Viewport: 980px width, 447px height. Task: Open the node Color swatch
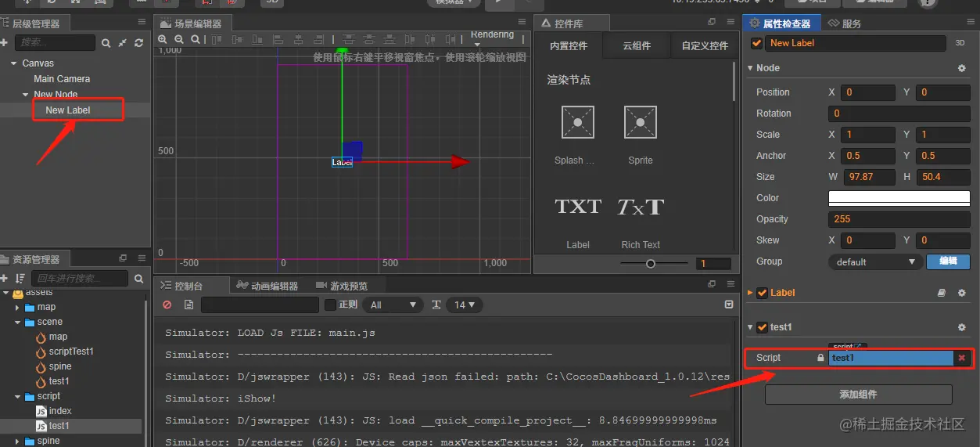pyautogui.click(x=899, y=198)
